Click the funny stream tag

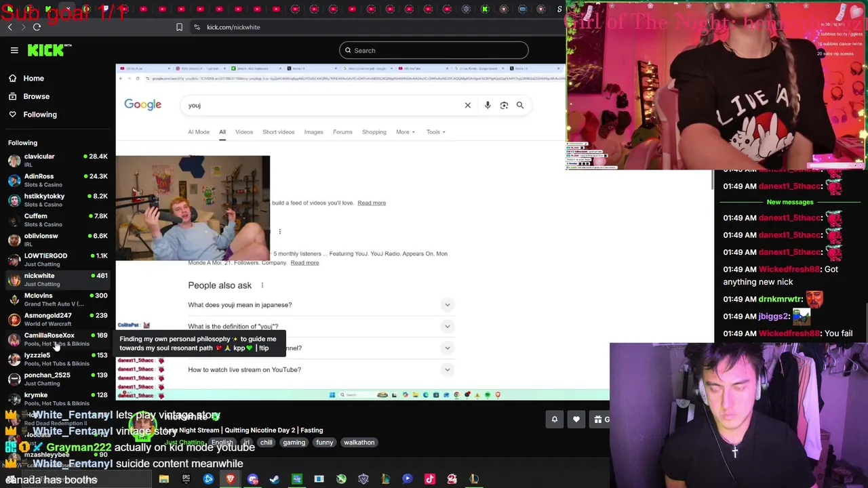tap(324, 443)
